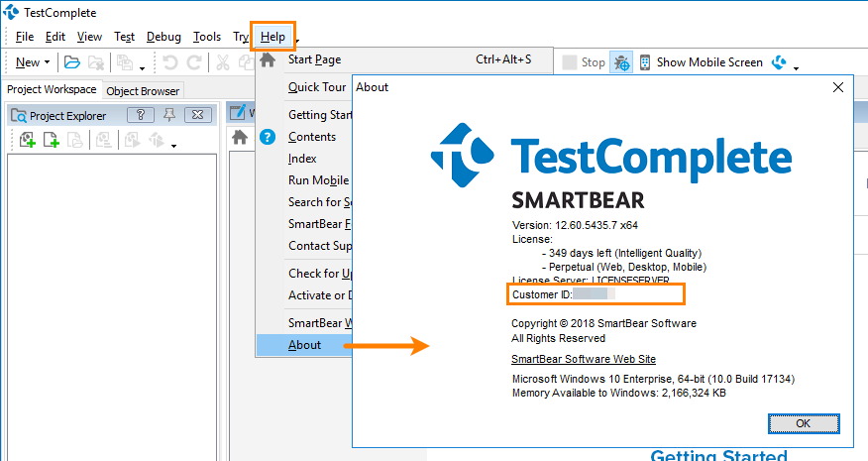Close the Project Explorer panel

pyautogui.click(x=197, y=115)
